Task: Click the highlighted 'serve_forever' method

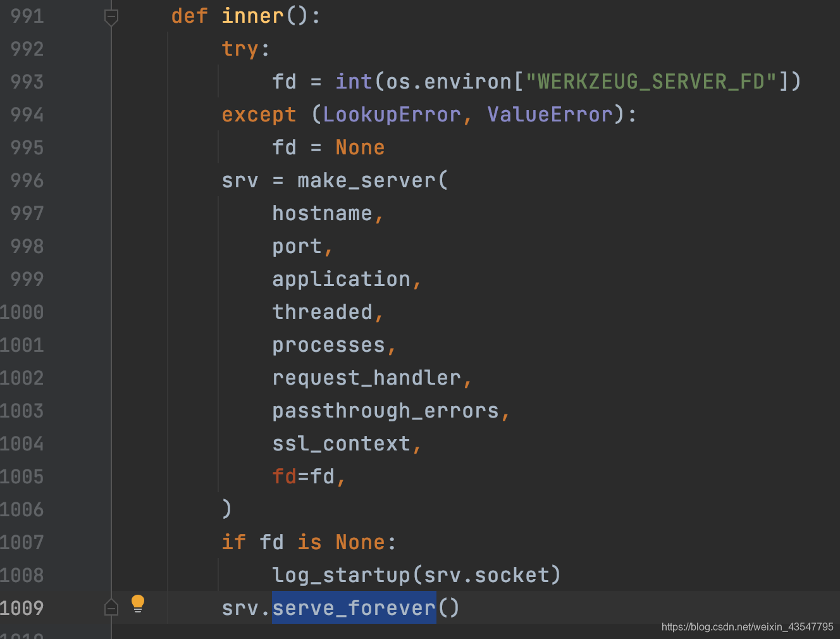Action: coord(354,609)
